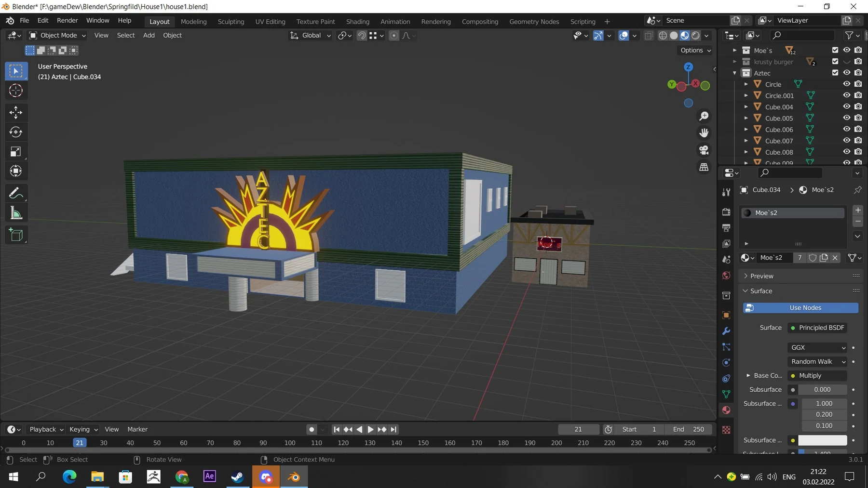Click the Multiply base color link
The width and height of the screenshot is (868, 488).
[817, 375]
